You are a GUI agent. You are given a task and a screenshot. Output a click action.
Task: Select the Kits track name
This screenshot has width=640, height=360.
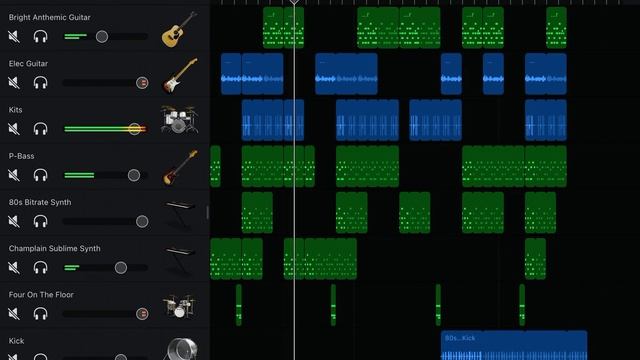[x=16, y=110]
